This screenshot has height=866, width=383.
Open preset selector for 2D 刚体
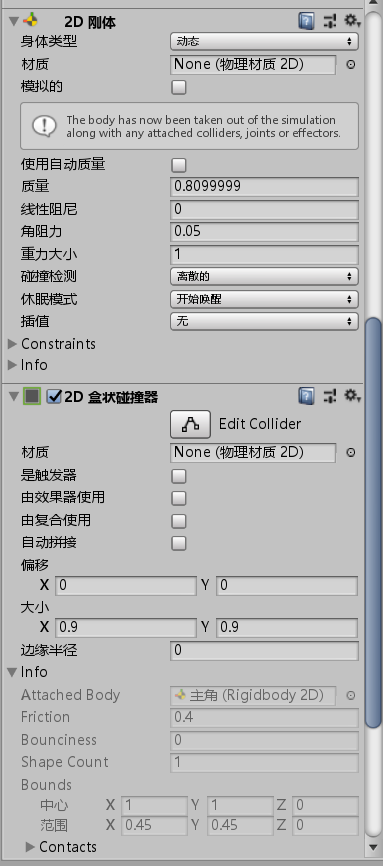(330, 22)
